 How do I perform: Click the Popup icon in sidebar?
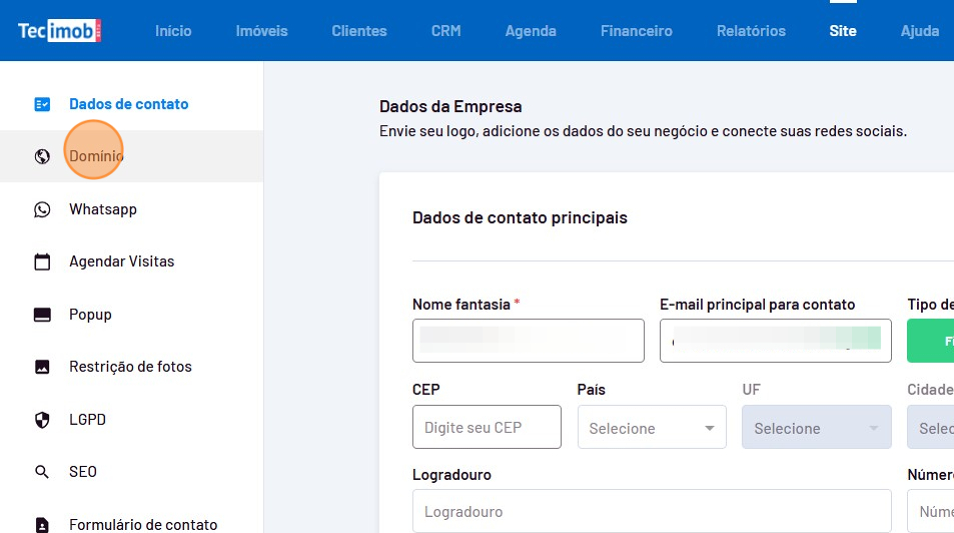42,315
